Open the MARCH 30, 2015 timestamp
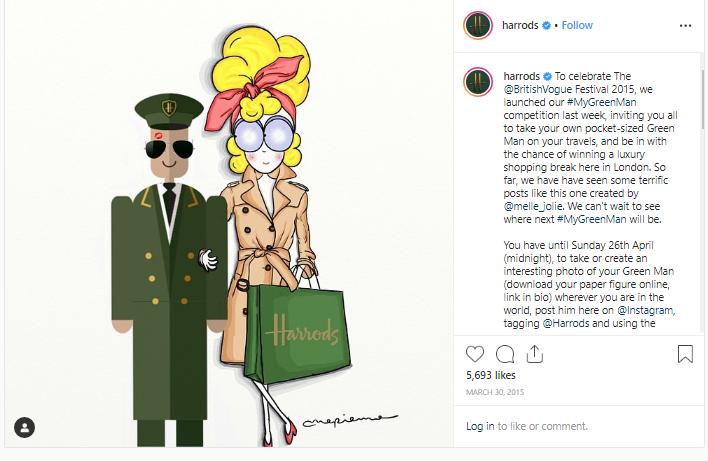Image resolution: width=708 pixels, height=461 pixels. (495, 392)
